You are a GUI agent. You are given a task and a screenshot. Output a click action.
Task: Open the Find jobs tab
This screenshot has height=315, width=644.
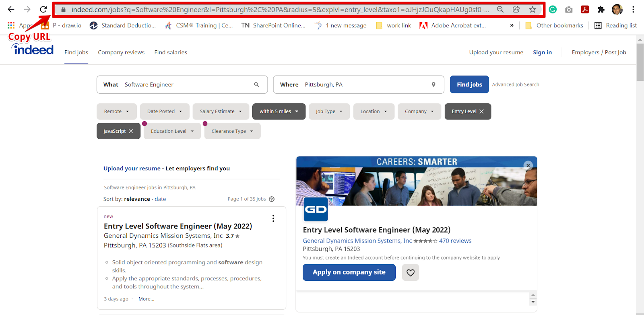(x=76, y=52)
